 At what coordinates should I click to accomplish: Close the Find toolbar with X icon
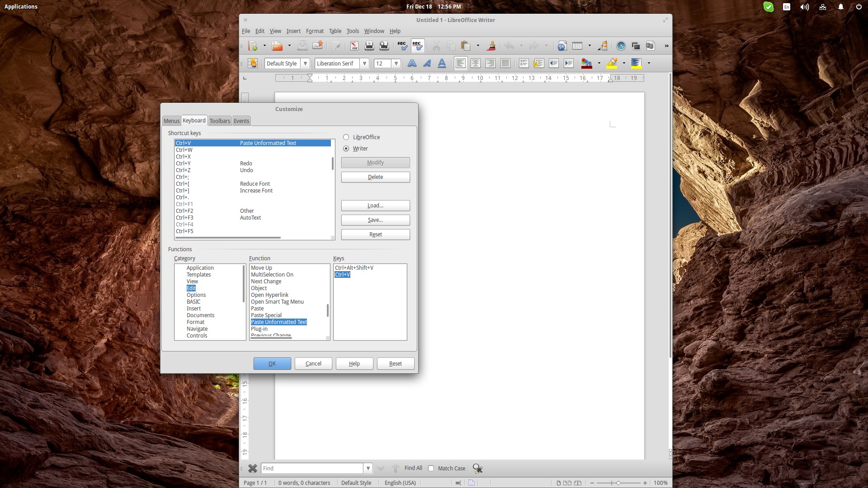(x=253, y=469)
